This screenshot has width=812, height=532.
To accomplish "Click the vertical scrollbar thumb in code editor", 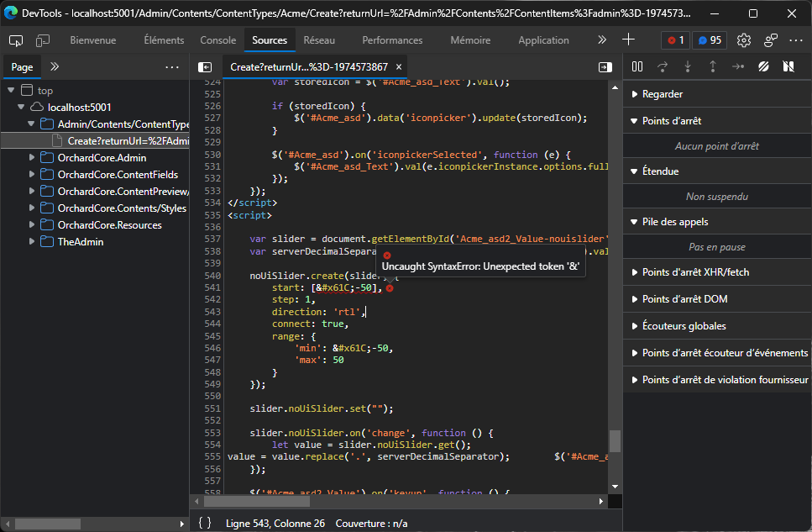I will point(615,440).
